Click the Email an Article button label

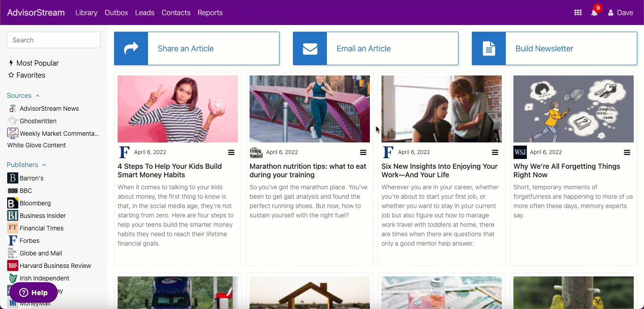coord(364,49)
